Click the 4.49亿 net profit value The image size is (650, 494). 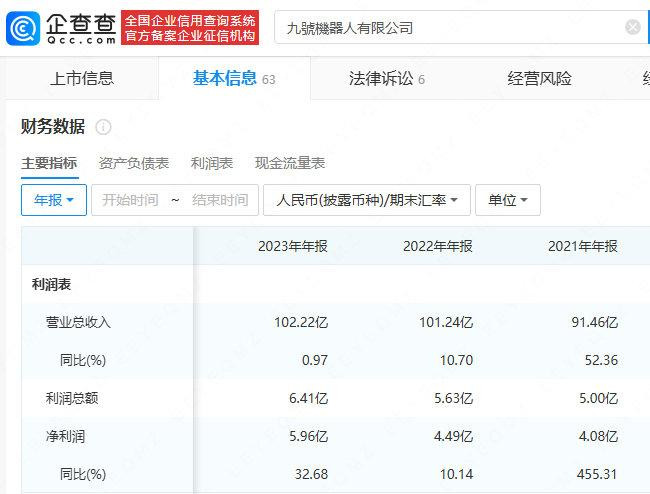[x=454, y=436]
